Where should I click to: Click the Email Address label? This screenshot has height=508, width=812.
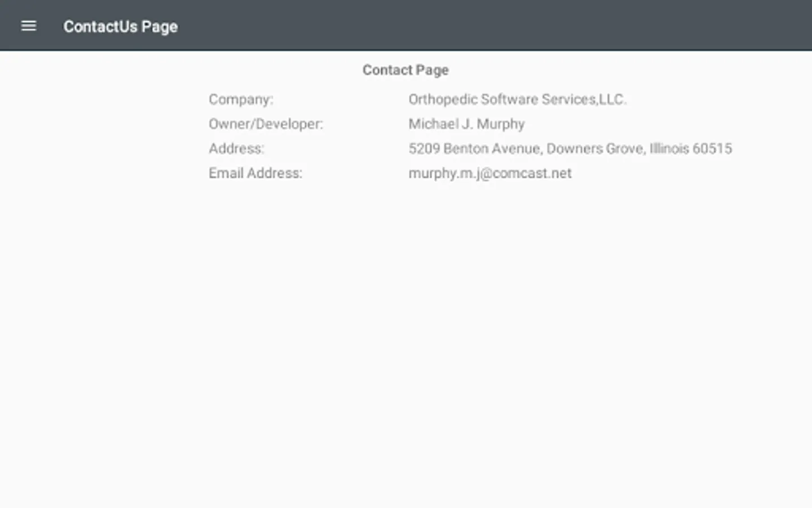tap(255, 173)
